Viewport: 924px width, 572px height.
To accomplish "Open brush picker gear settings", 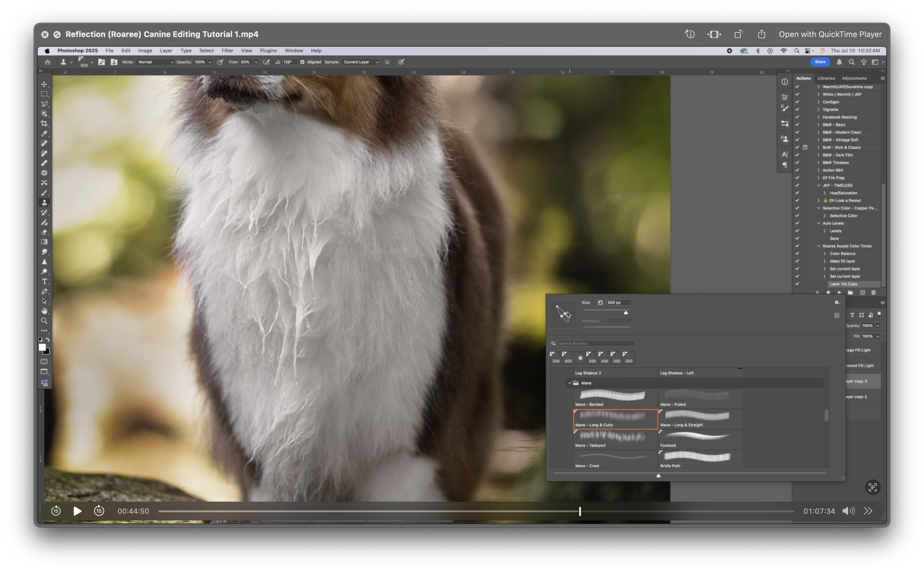I will click(837, 302).
